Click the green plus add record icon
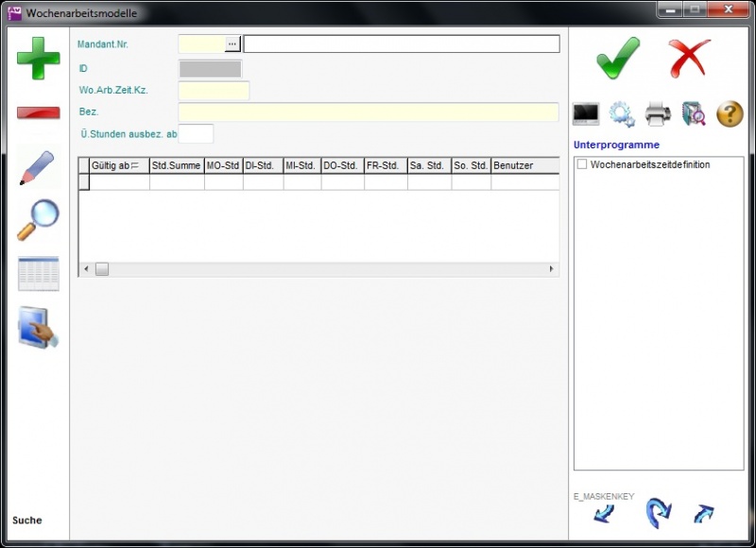Viewport: 756px width, 548px height. (x=38, y=59)
